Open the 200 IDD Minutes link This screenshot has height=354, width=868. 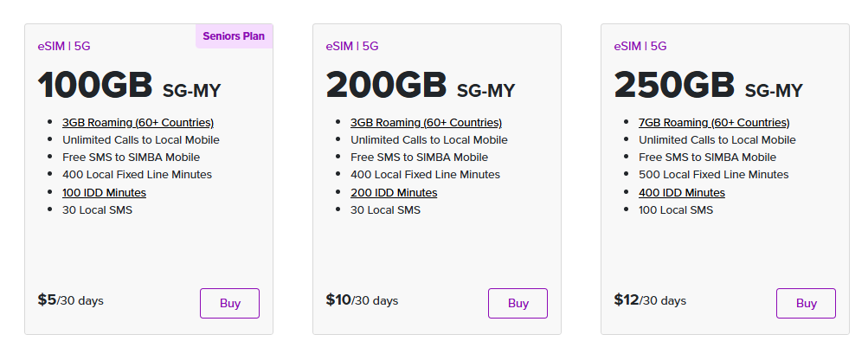point(394,193)
